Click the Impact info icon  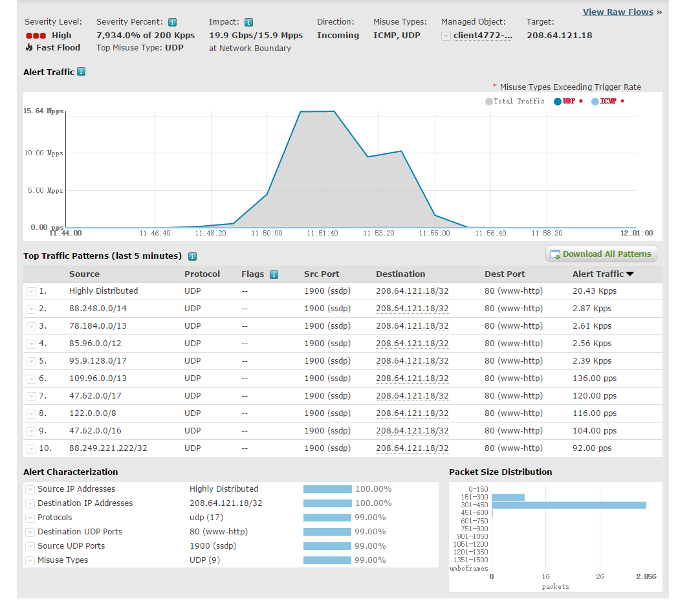tap(249, 22)
